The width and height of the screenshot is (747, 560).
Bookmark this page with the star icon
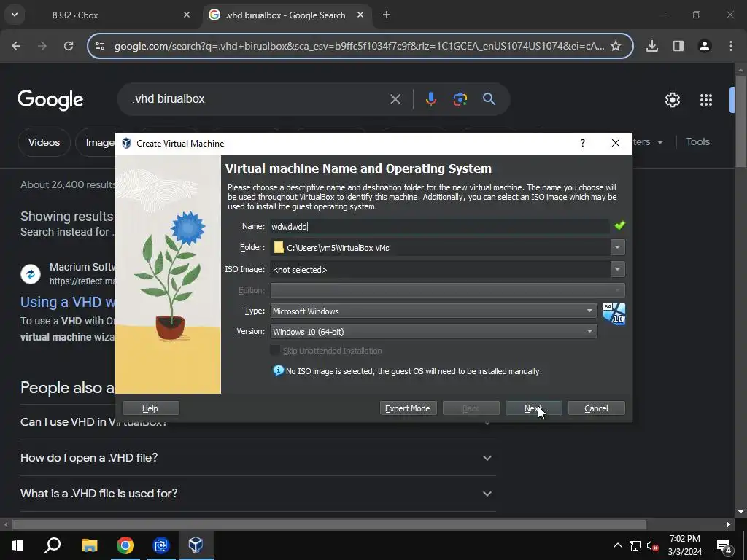pos(616,46)
